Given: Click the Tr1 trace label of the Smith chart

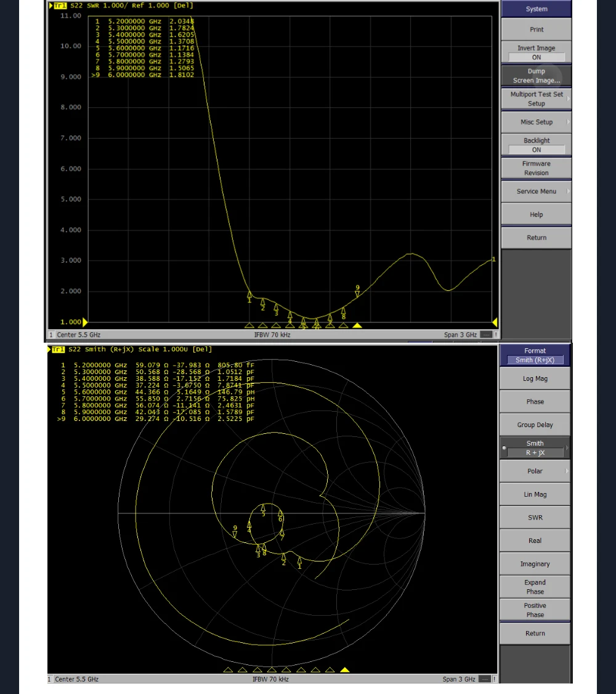Looking at the screenshot, I should pyautogui.click(x=58, y=349).
